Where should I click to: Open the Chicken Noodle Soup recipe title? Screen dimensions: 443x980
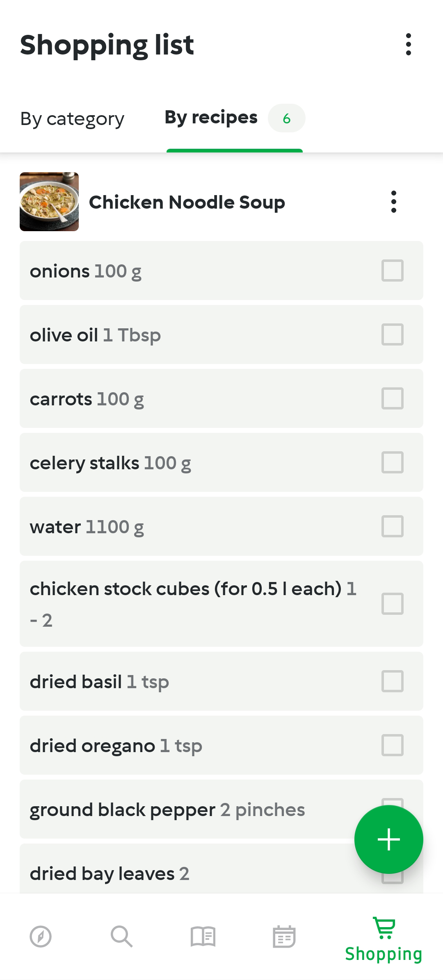pyautogui.click(x=187, y=202)
